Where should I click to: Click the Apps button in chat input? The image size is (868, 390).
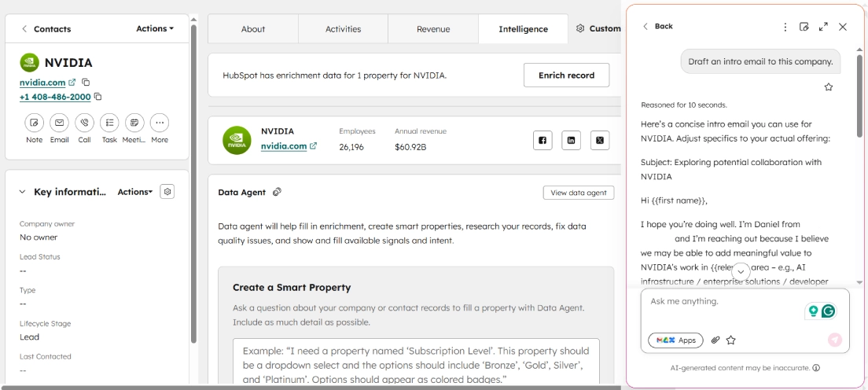click(x=675, y=340)
